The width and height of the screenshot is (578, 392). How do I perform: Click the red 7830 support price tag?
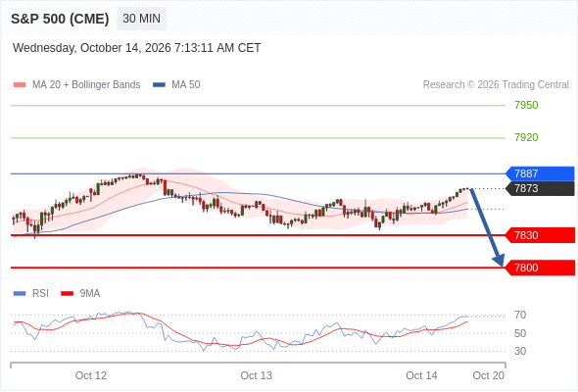click(x=540, y=235)
